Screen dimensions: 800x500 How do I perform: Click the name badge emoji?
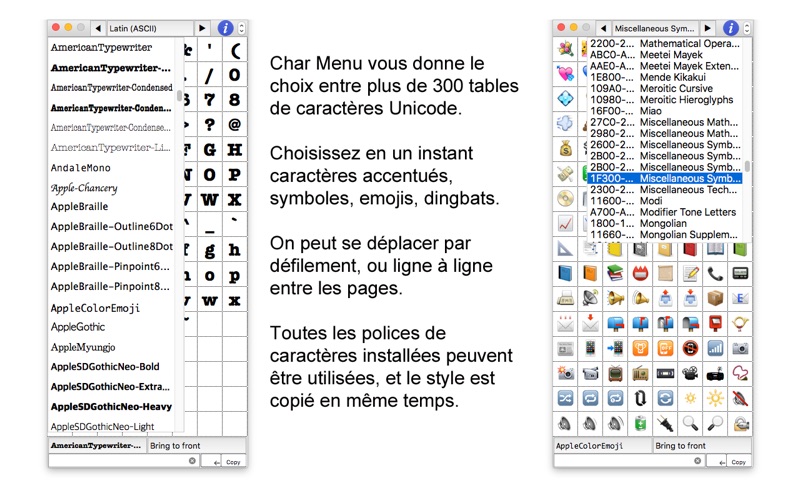coord(640,273)
